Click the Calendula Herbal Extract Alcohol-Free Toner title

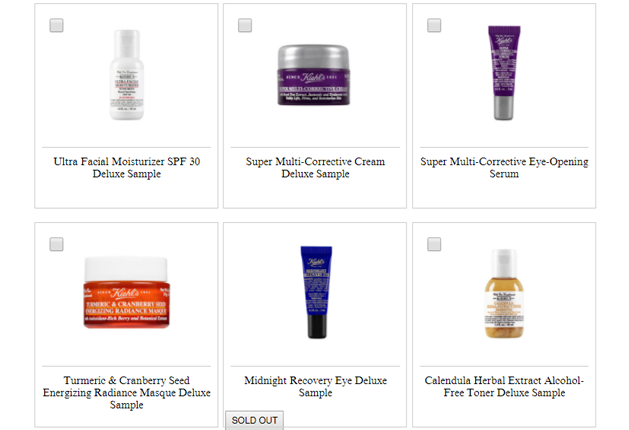coord(504,386)
